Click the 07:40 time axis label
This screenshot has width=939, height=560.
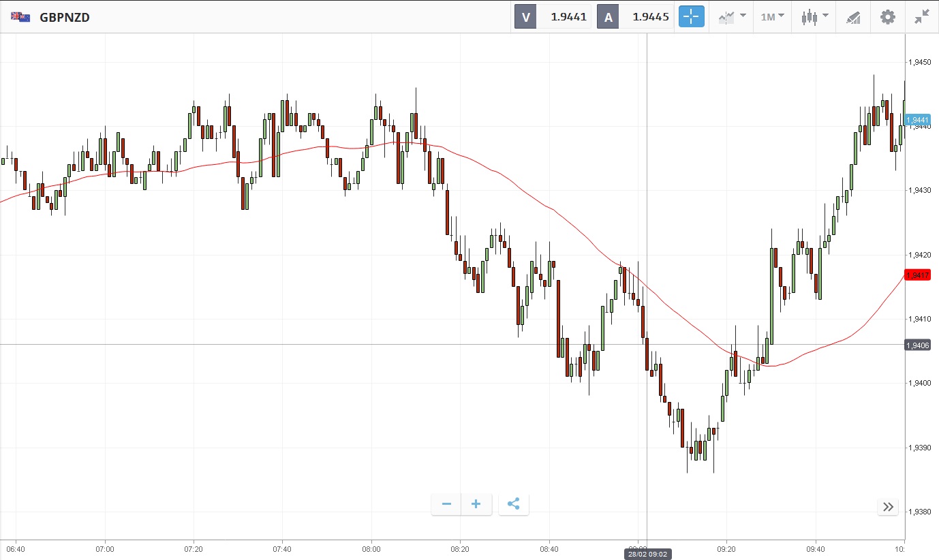pos(282,548)
